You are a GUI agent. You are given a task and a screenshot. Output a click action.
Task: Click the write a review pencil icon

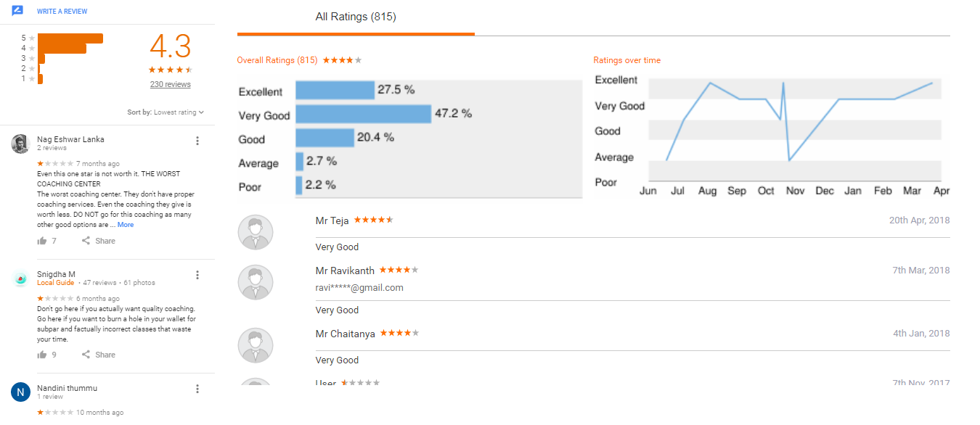pyautogui.click(x=18, y=11)
